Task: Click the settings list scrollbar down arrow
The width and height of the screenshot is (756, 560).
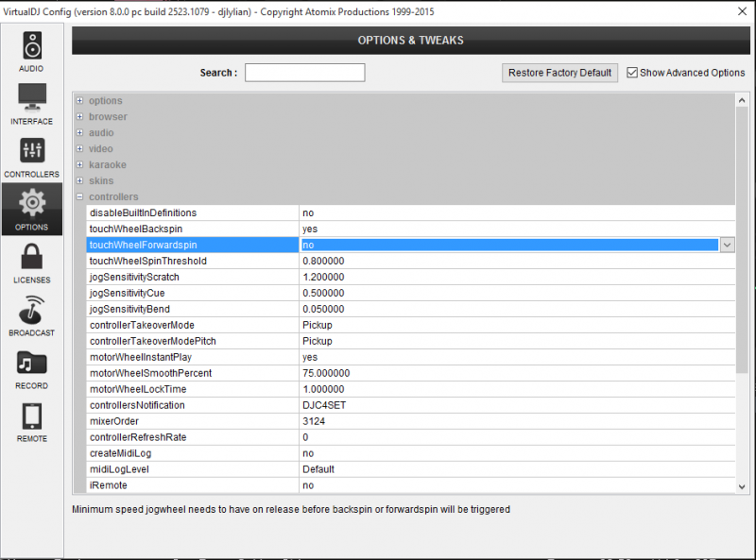Action: coord(742,485)
